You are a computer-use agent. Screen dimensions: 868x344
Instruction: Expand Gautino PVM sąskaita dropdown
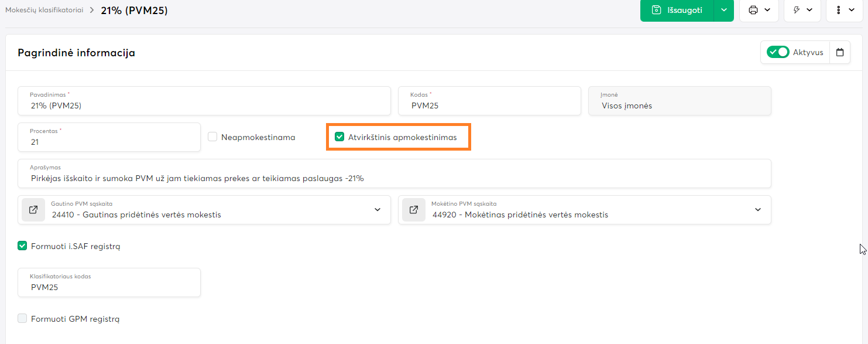[x=378, y=210]
